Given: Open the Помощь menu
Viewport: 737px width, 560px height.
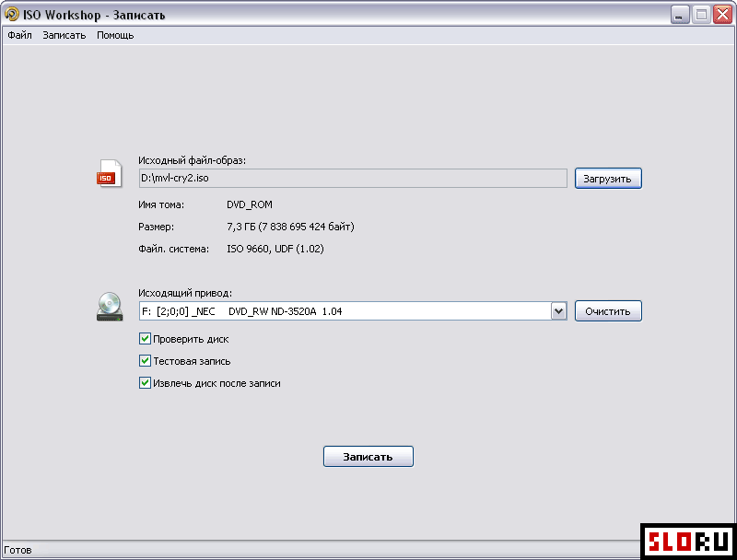Looking at the screenshot, I should tap(115, 35).
